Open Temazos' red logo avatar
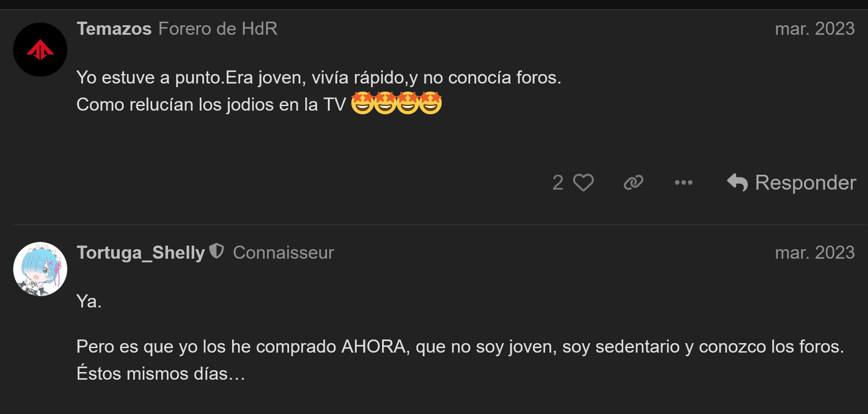 (40, 50)
